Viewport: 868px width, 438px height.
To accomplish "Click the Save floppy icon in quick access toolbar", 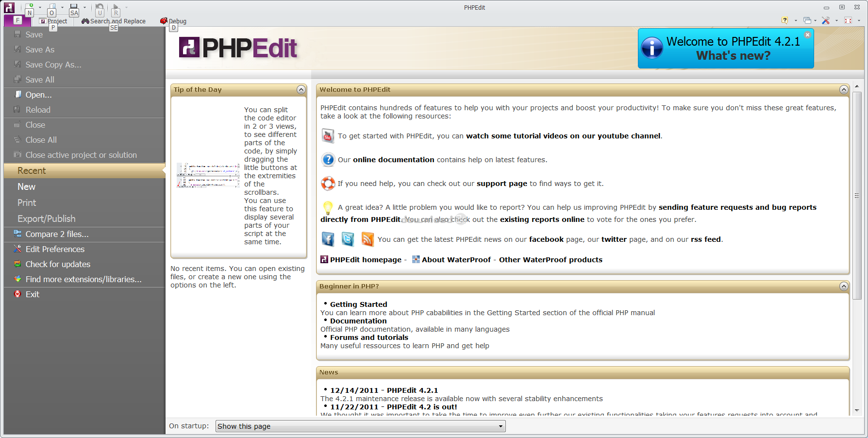I will coord(74,7).
